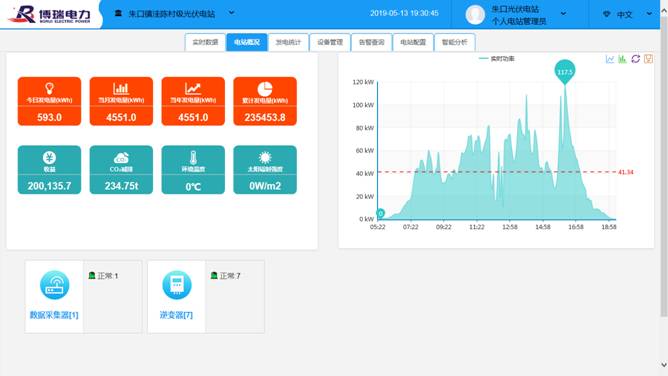Toggle the 实时功率 legend series
The height and width of the screenshot is (376, 668).
(x=497, y=59)
